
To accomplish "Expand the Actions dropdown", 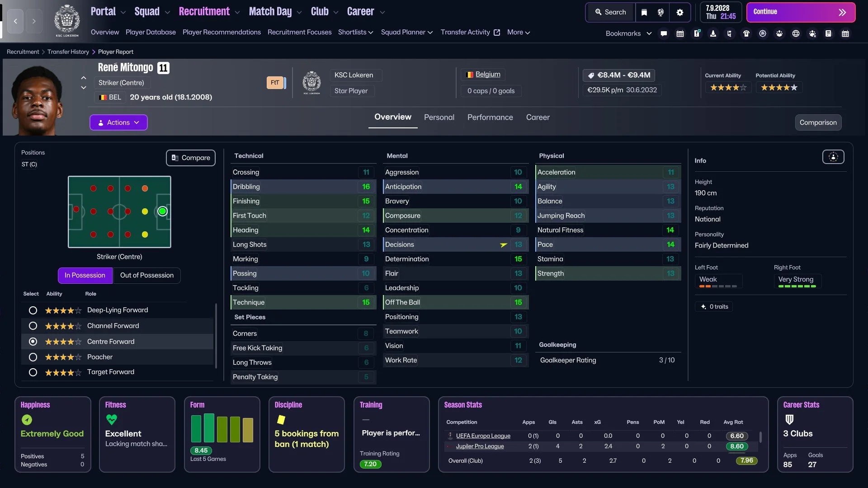I will point(118,122).
